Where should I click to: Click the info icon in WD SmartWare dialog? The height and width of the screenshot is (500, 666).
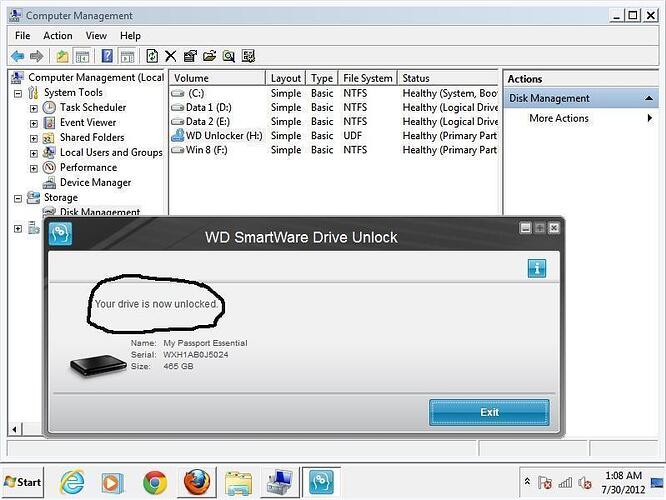click(536, 268)
